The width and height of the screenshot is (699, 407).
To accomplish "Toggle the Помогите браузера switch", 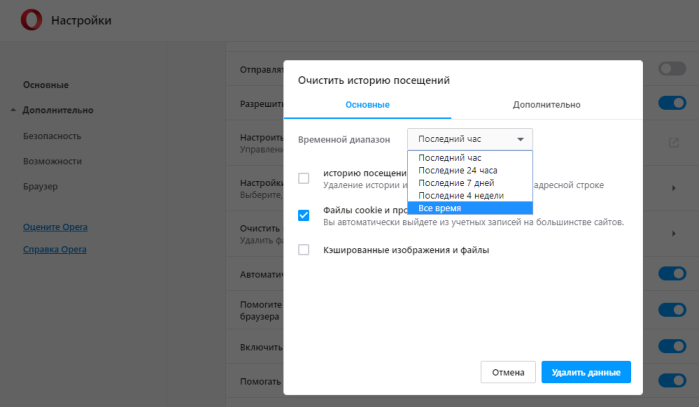I will (x=672, y=310).
